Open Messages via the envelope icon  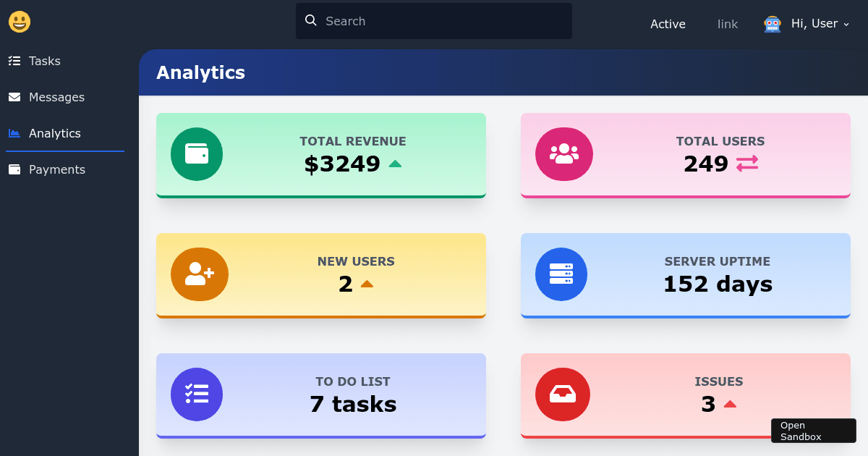click(14, 97)
